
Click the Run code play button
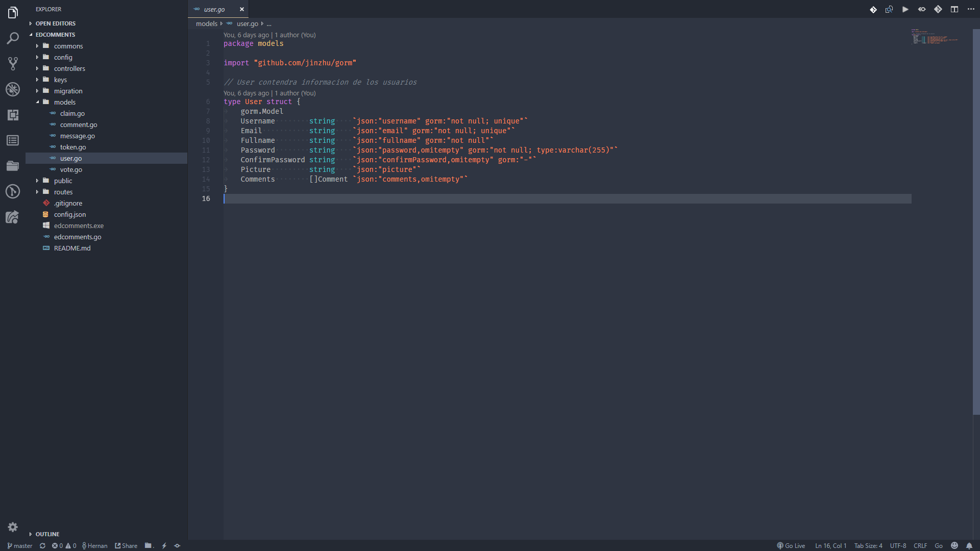[x=905, y=9]
